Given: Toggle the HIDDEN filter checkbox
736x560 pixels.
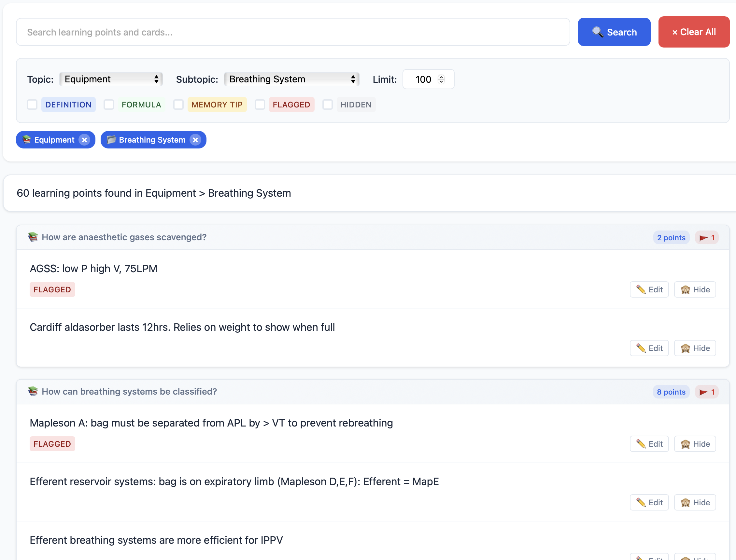Looking at the screenshot, I should [x=327, y=105].
